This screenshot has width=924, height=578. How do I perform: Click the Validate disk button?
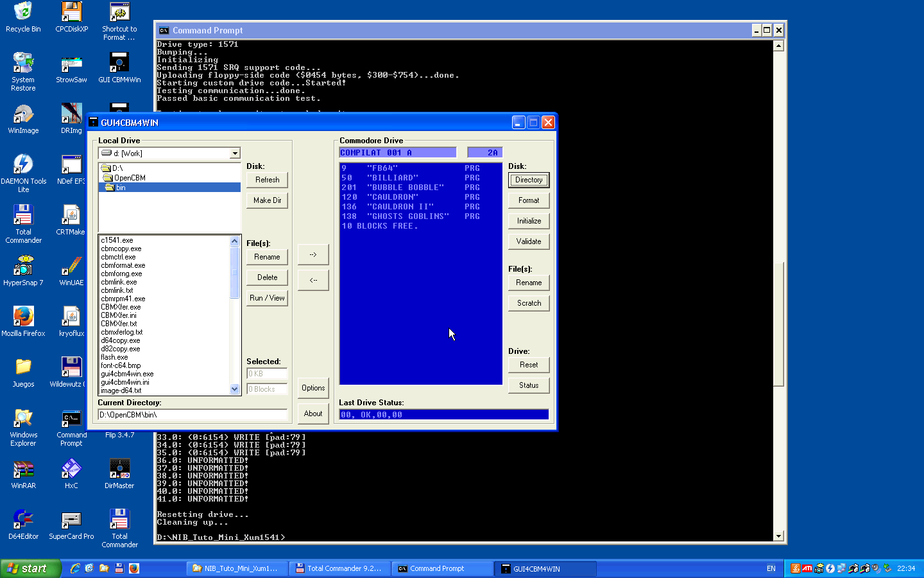click(529, 241)
